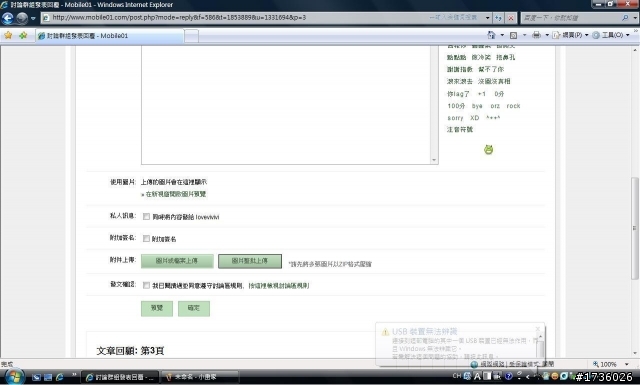Click the Home page icon
Image resolution: width=640 pixels, height=385 pixels.
tap(491, 35)
